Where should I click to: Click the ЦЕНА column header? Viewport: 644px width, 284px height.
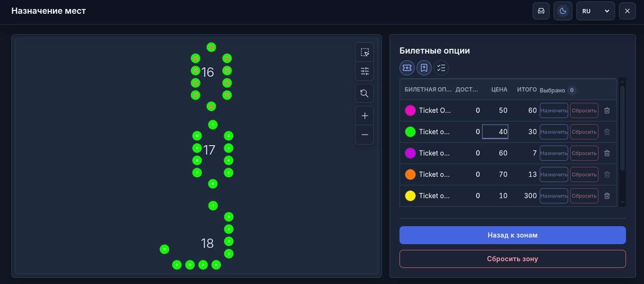tap(499, 89)
